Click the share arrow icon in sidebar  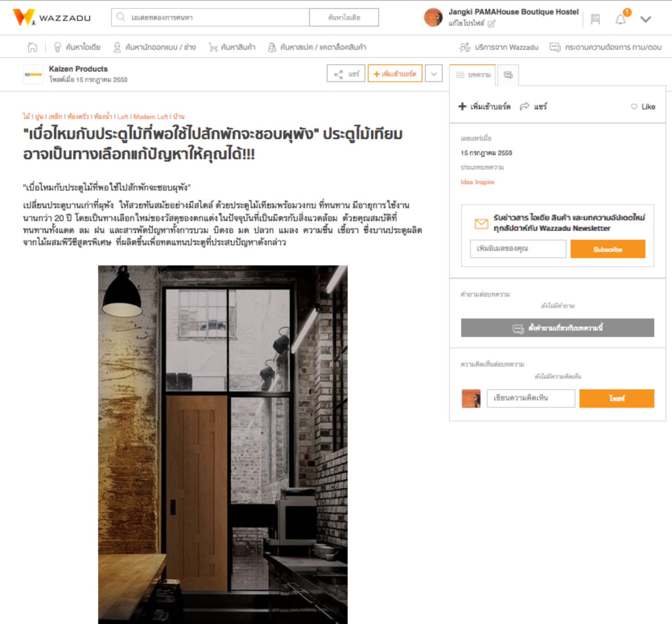pyautogui.click(x=524, y=106)
